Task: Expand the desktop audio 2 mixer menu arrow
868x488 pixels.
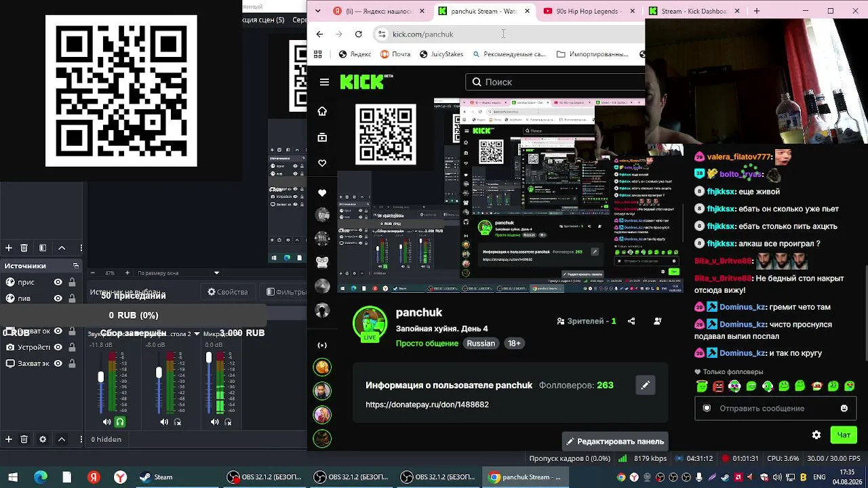Action: 197,333
